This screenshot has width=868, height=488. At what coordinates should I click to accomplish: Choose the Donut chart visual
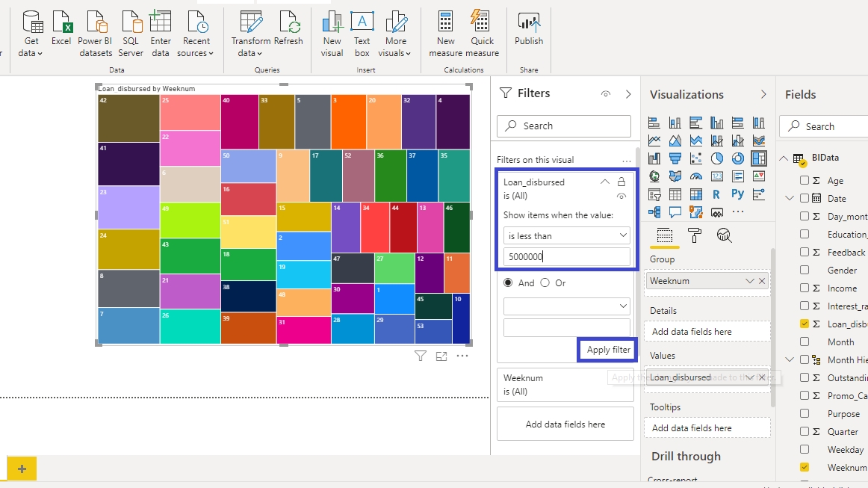point(738,158)
